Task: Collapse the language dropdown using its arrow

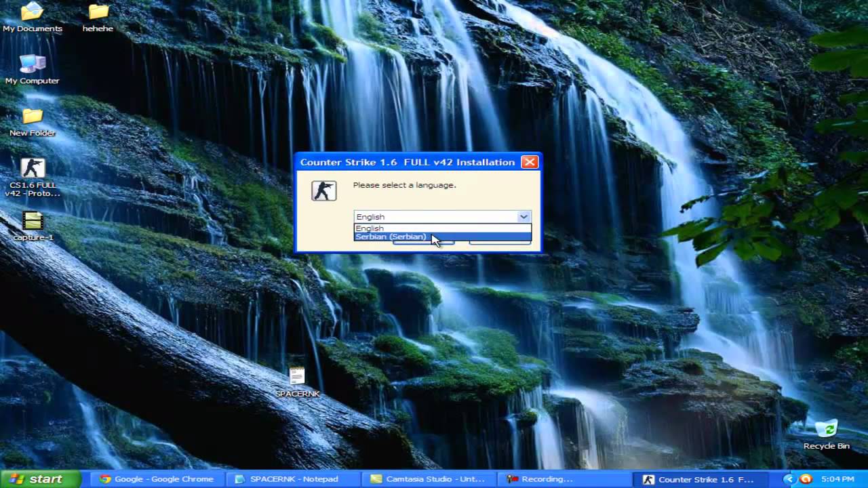Action: (x=524, y=217)
